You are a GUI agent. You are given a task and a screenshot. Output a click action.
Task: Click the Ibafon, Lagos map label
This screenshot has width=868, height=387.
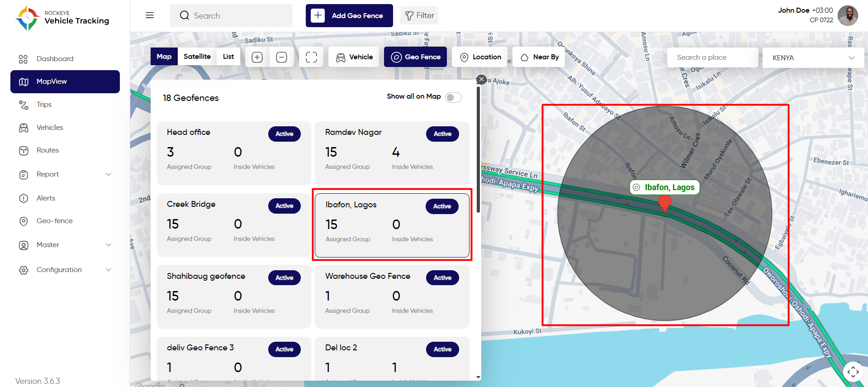tap(664, 187)
